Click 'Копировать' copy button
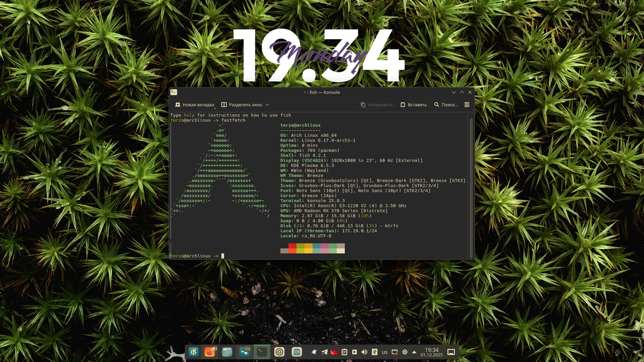Image resolution: width=644 pixels, height=362 pixels. (377, 105)
